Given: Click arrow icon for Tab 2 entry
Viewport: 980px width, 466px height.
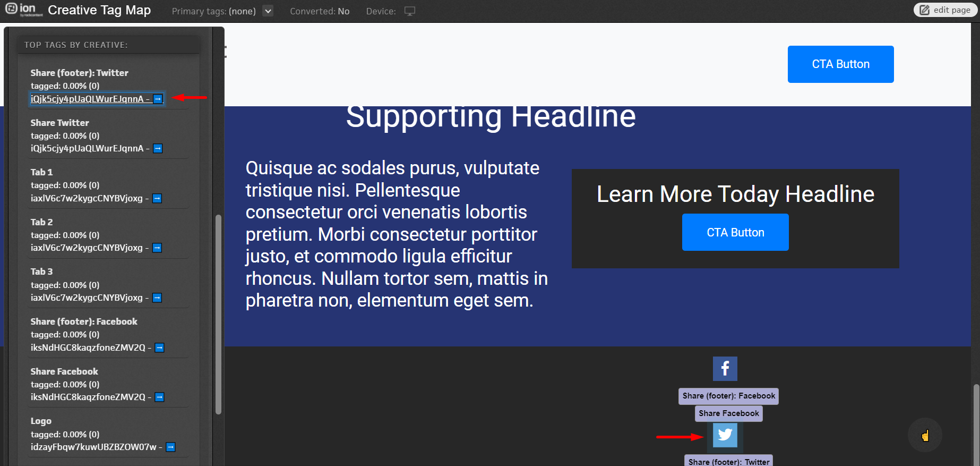Looking at the screenshot, I should pos(157,248).
